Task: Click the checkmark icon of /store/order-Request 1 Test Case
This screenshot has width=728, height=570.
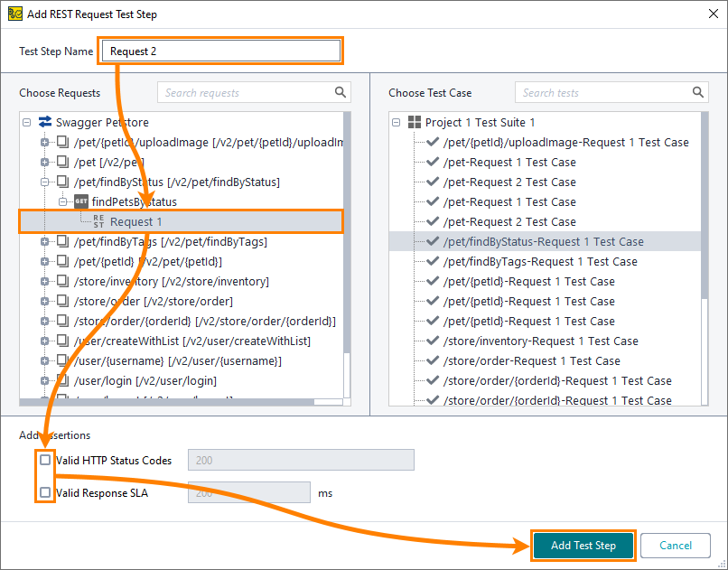Action: point(433,360)
